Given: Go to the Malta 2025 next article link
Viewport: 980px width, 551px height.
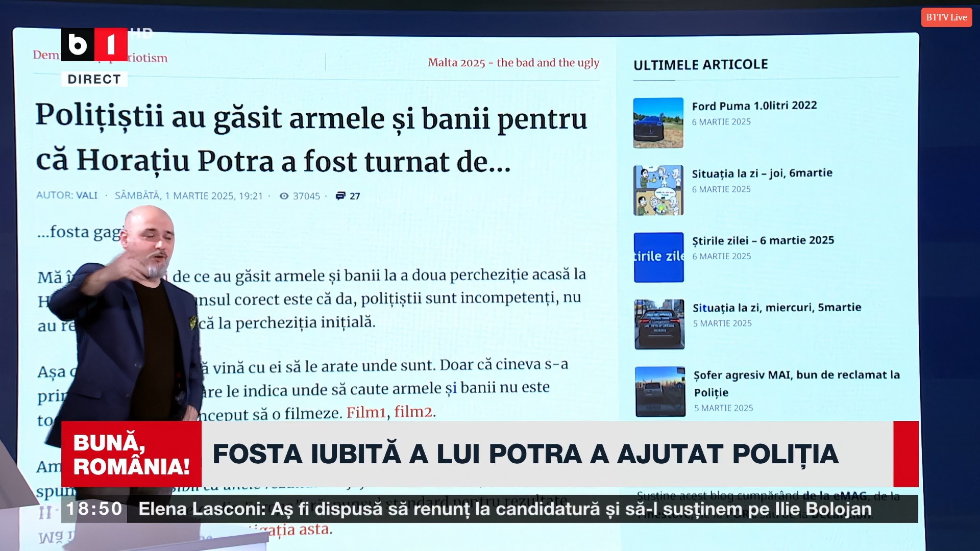Looking at the screenshot, I should tap(513, 63).
